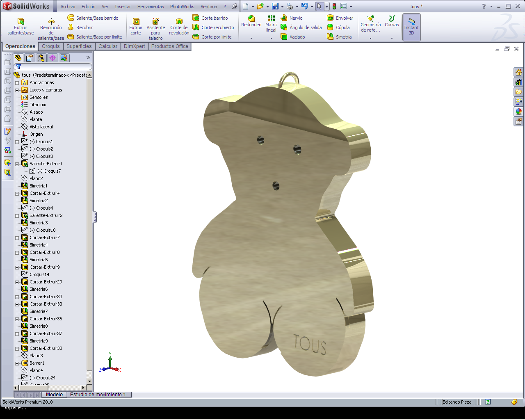
Task: Open the PhotoWorks menu
Action: pos(182,7)
